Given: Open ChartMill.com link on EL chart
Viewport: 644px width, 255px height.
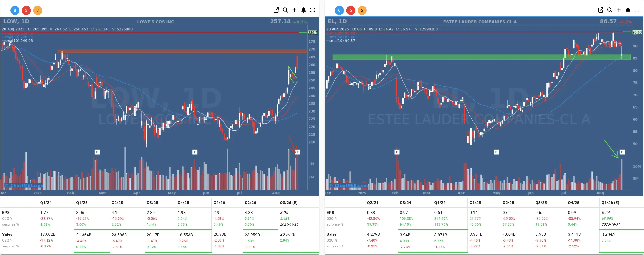Looking at the screenshot, I should coord(349,185).
